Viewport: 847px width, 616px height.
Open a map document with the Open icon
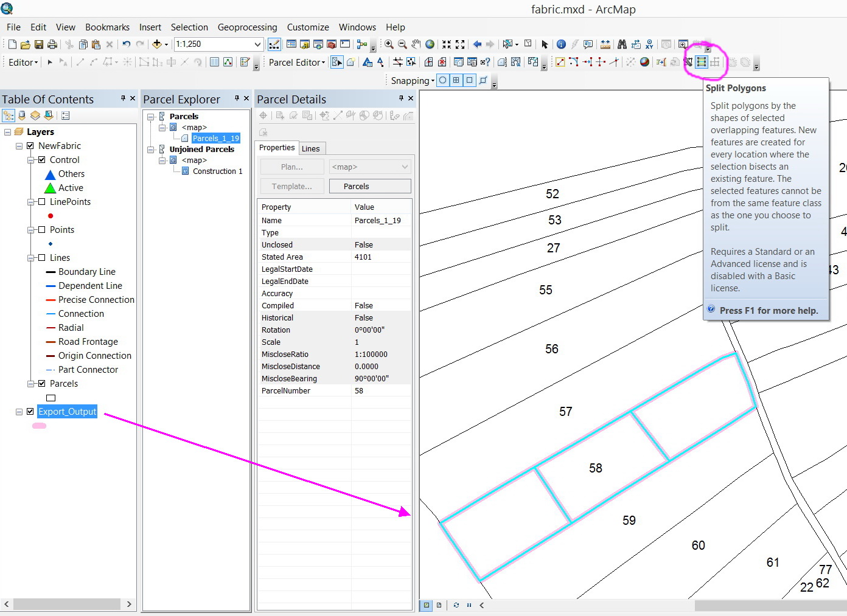click(25, 44)
